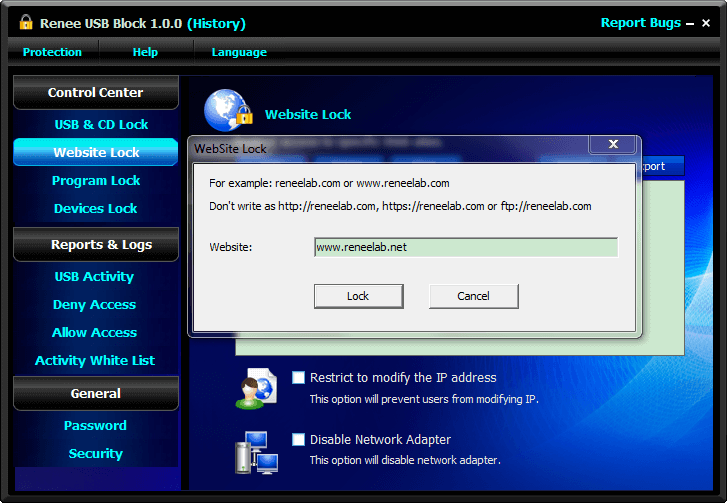
Task: Open the Activity White List page
Action: click(x=95, y=361)
